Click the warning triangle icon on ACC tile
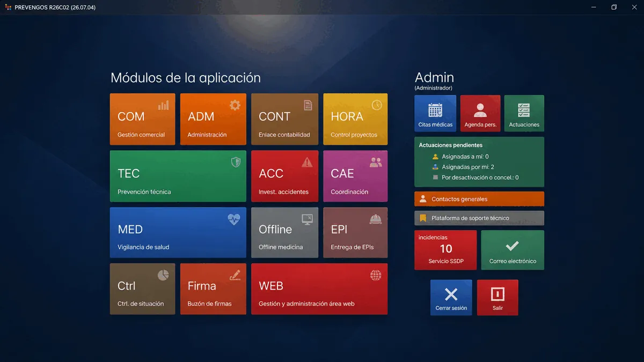The height and width of the screenshot is (362, 644). coord(307,162)
